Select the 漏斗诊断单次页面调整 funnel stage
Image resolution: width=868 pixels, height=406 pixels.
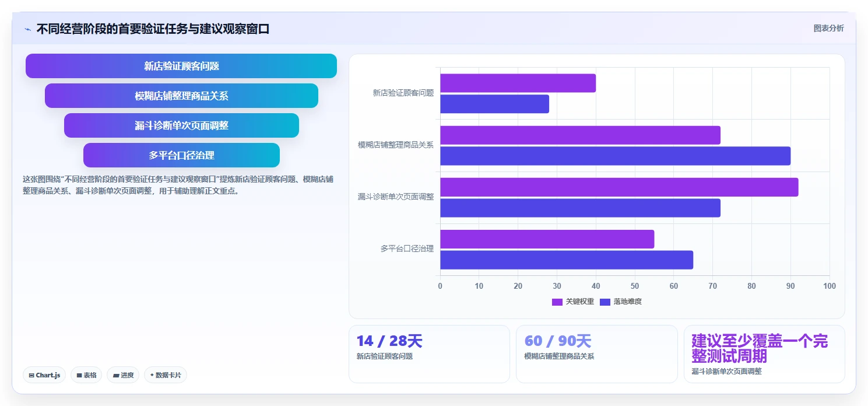click(x=181, y=125)
